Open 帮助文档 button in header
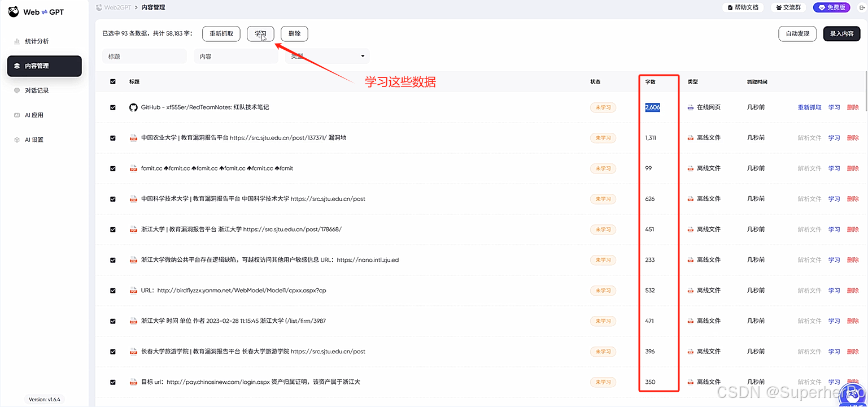868x407 pixels. click(743, 7)
